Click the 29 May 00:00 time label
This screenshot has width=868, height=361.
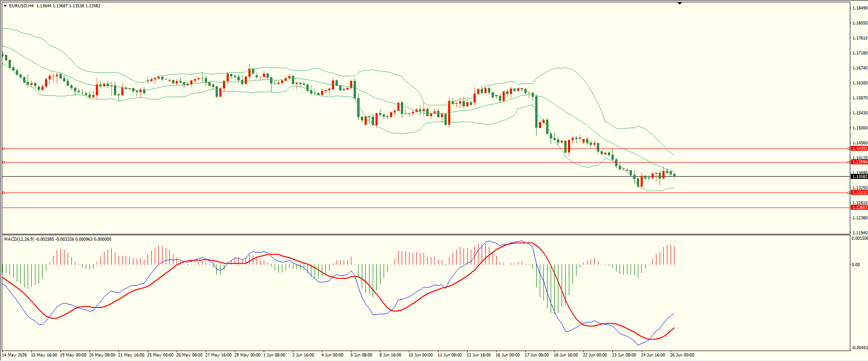247,355
